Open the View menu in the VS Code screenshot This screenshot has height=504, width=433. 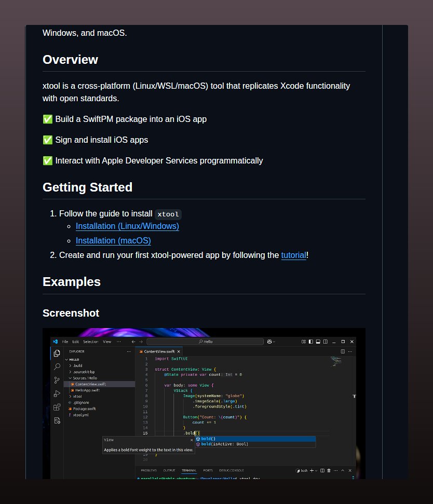pyautogui.click(x=107, y=342)
